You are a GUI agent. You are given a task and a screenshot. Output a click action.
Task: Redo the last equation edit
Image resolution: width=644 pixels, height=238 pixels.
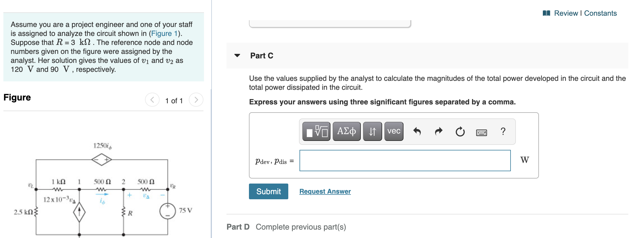(438, 131)
